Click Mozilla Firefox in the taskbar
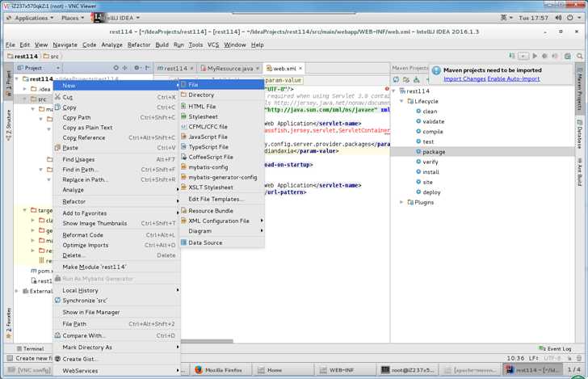This screenshot has width=588, height=379. coord(219,370)
